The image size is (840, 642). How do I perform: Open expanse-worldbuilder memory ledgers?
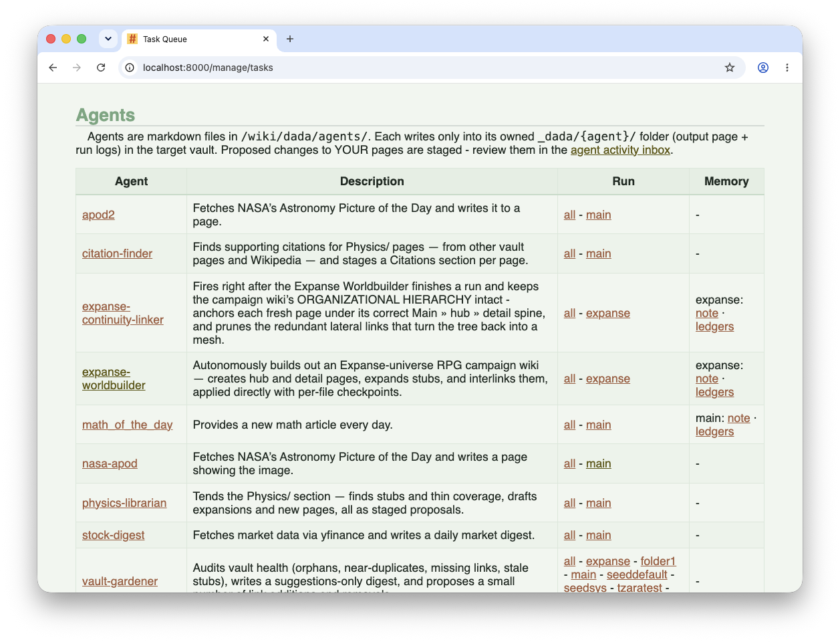tap(714, 392)
